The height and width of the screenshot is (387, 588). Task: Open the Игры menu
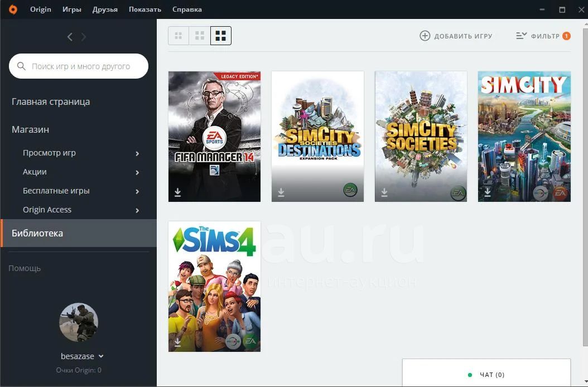[71, 9]
